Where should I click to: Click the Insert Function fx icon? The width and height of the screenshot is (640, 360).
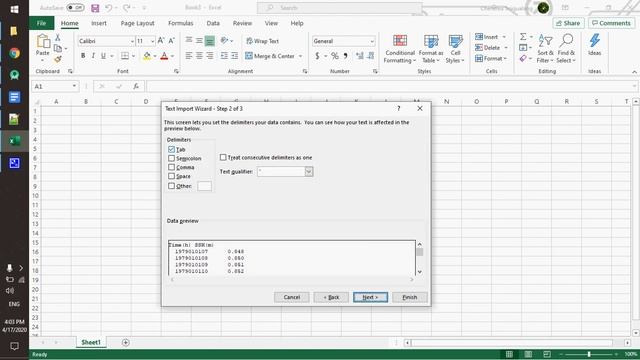136,87
